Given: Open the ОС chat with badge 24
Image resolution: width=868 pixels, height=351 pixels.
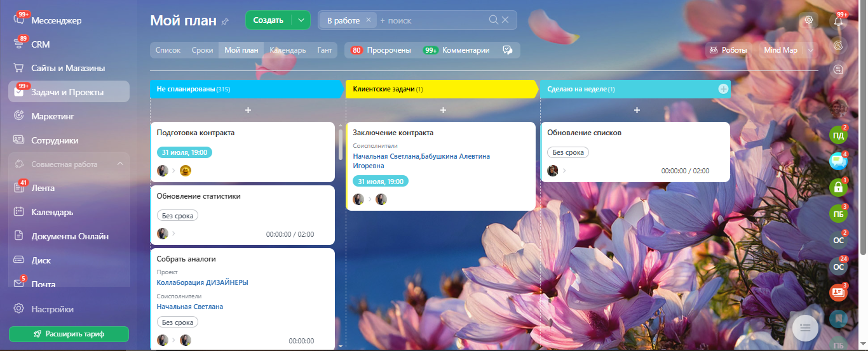Looking at the screenshot, I should pos(839,266).
